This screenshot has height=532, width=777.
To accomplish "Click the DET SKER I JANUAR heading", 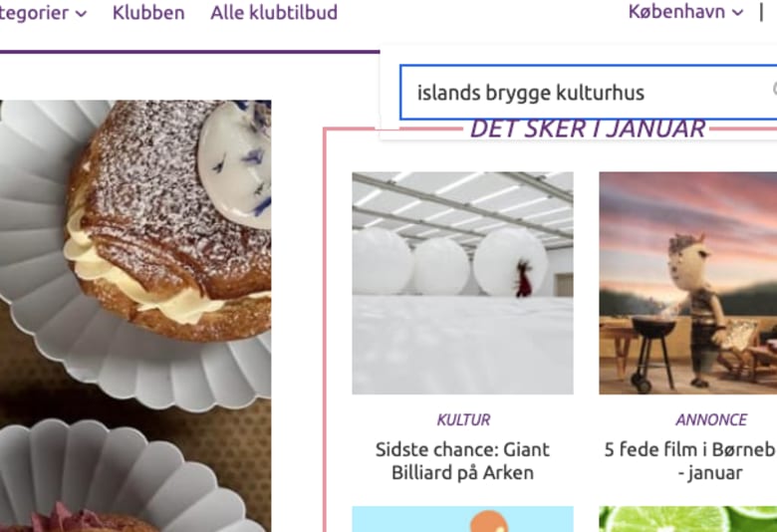I will [x=587, y=129].
